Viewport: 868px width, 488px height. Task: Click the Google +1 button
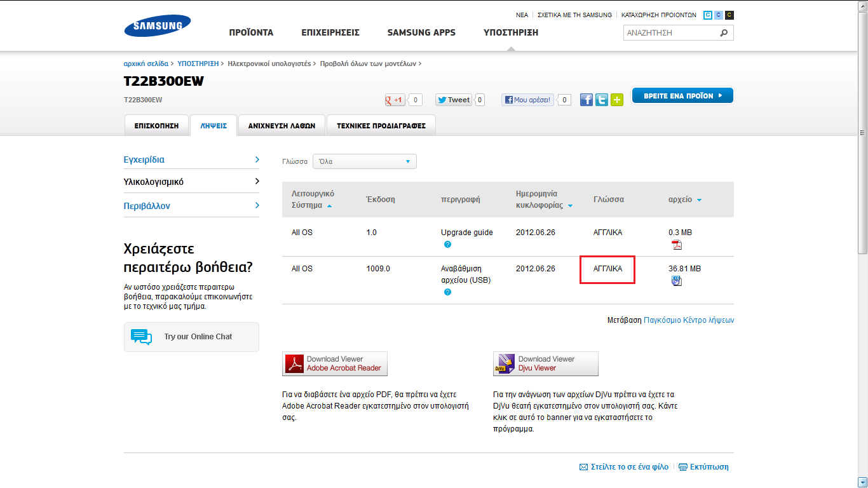pyautogui.click(x=395, y=100)
